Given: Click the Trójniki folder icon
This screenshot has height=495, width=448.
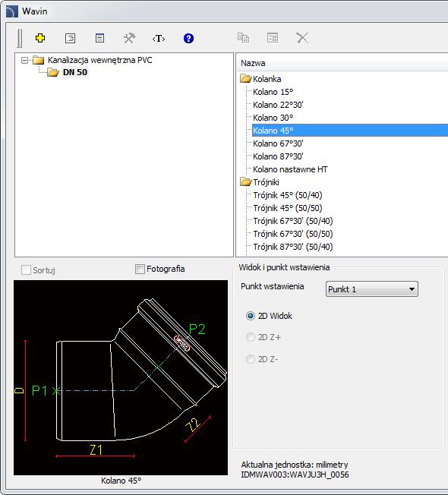Looking at the screenshot, I should tap(245, 182).
